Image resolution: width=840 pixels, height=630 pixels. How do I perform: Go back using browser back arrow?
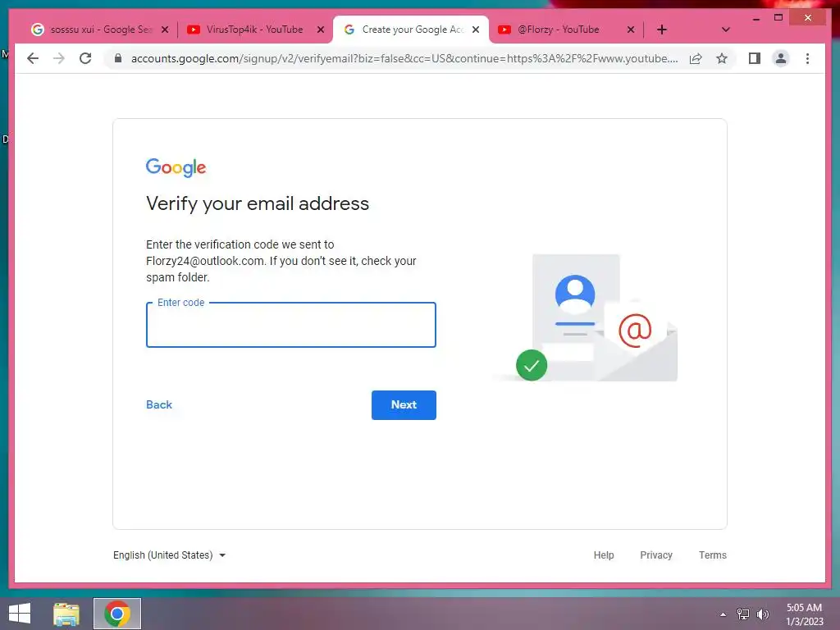[x=33, y=58]
